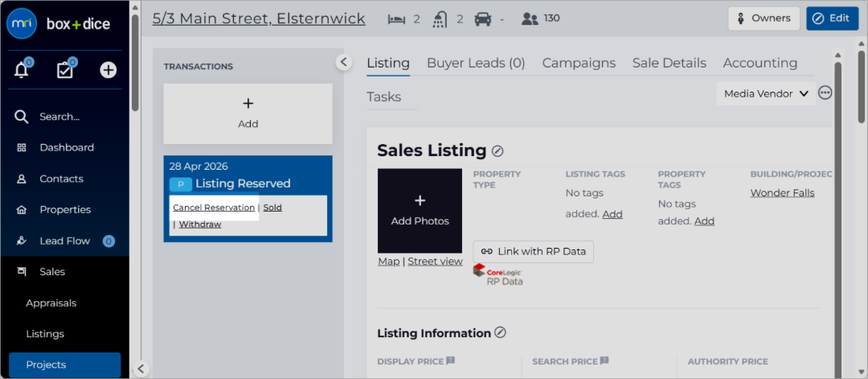Click Cancel Reservation link
The image size is (868, 379).
tap(214, 208)
